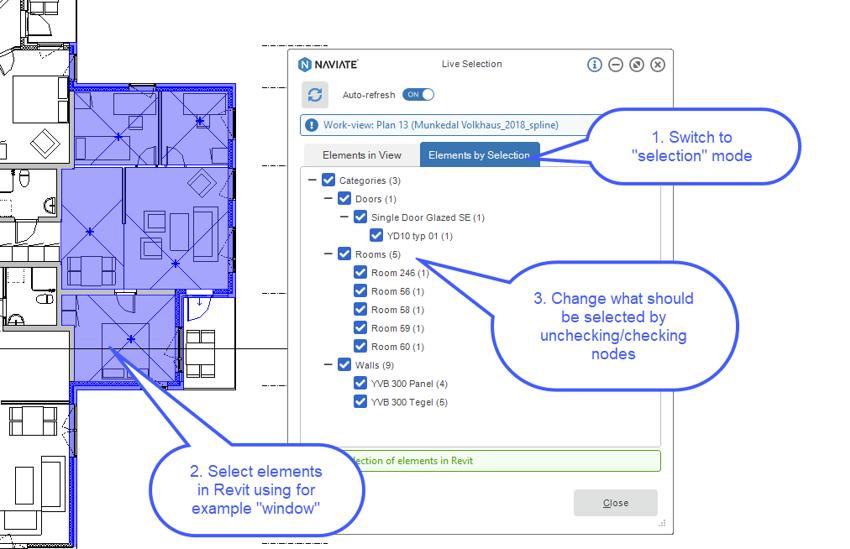The width and height of the screenshot is (850, 549).
Task: Collapse the Categories (3) tree node
Action: point(312,179)
